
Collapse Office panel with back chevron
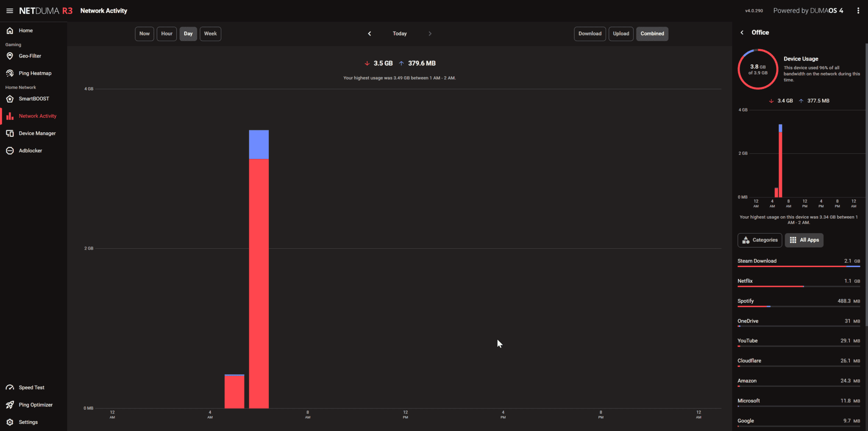(x=742, y=33)
